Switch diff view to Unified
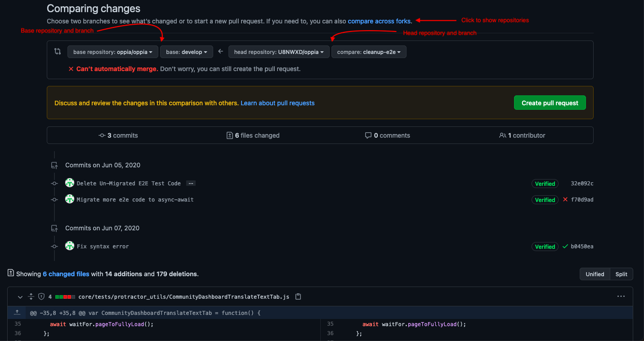Image resolution: width=644 pixels, height=341 pixels. coord(595,274)
